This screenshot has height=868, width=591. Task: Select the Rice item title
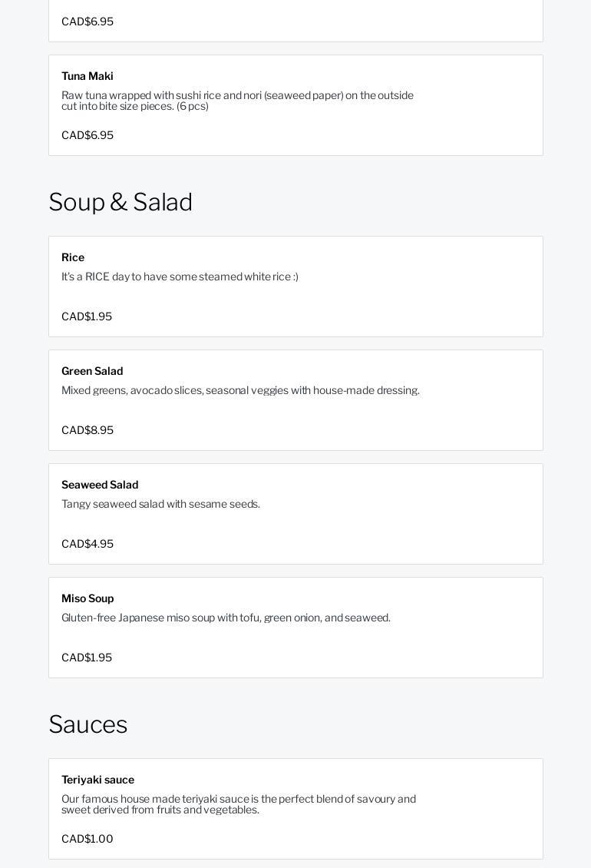point(73,257)
